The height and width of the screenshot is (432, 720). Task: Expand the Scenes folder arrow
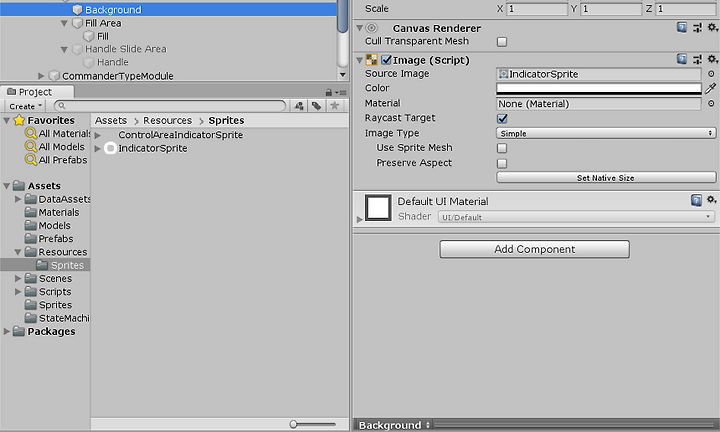18,279
